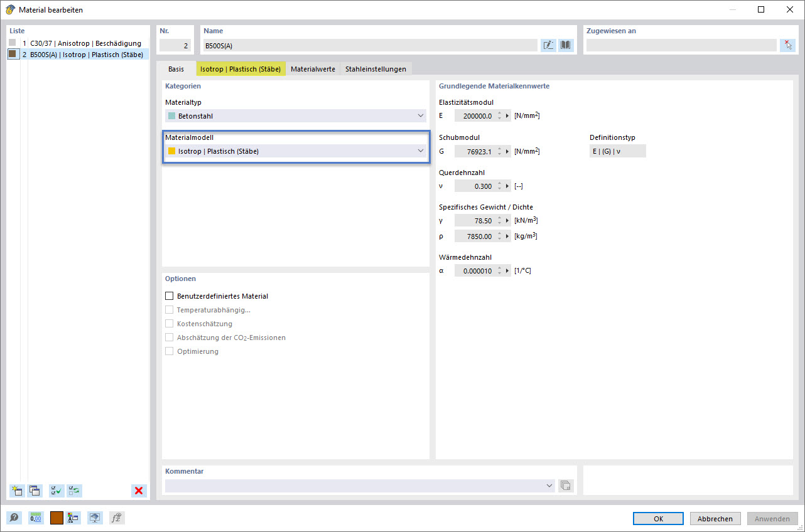Open the help search icon at bottom left
Viewport: 805px width, 532px height.
(x=14, y=518)
